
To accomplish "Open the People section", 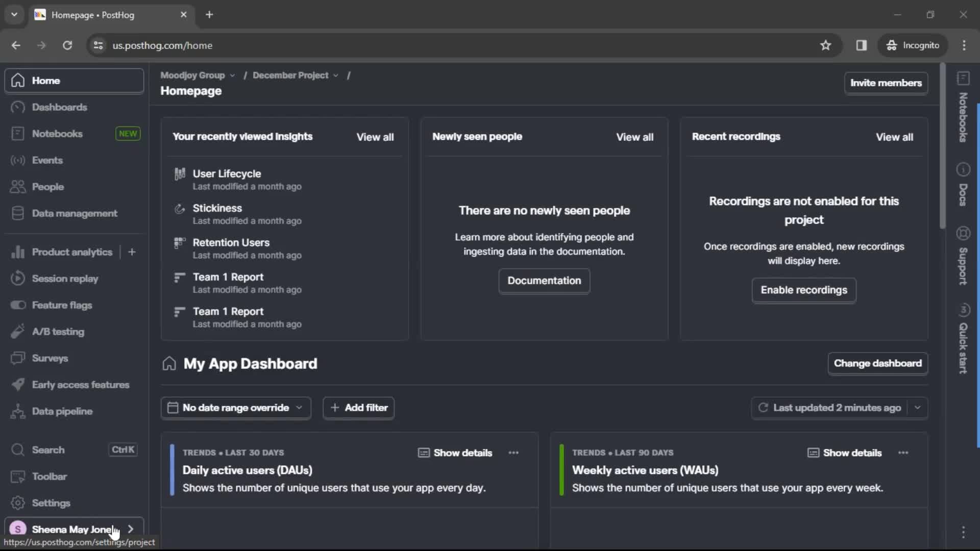I will 74,187.
